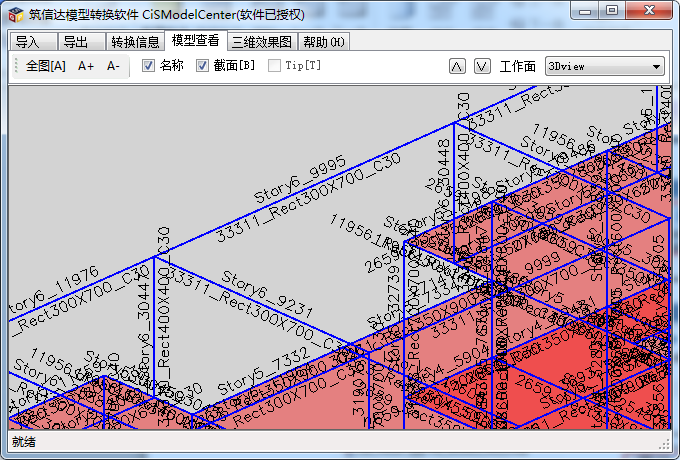Click the Story6_9995 beam label in model
This screenshot has width=680, height=460.
point(299,177)
